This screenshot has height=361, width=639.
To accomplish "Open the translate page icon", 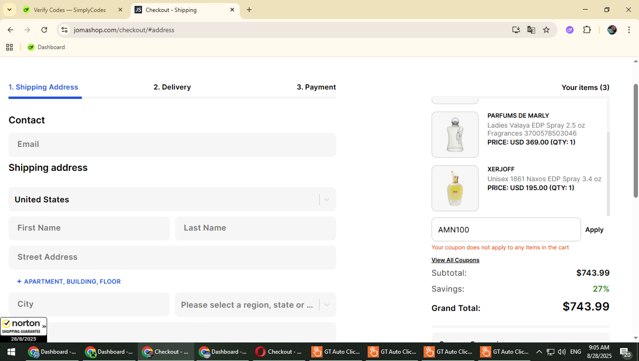I will [531, 30].
